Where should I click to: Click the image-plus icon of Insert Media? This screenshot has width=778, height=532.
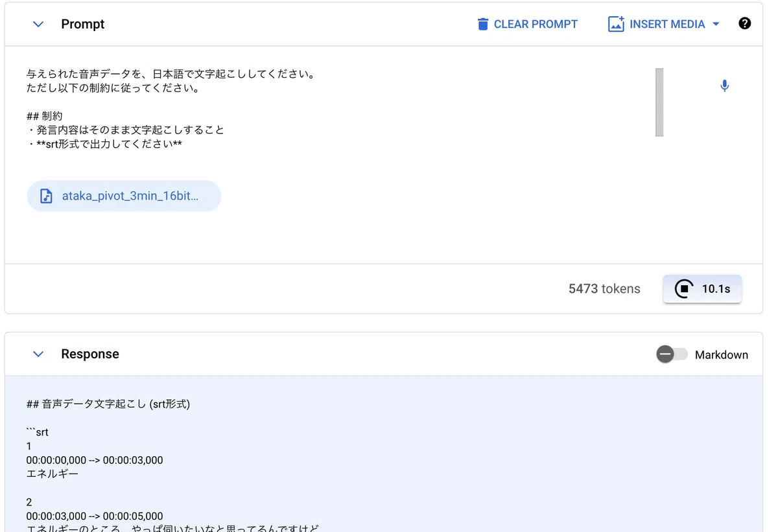(x=616, y=24)
